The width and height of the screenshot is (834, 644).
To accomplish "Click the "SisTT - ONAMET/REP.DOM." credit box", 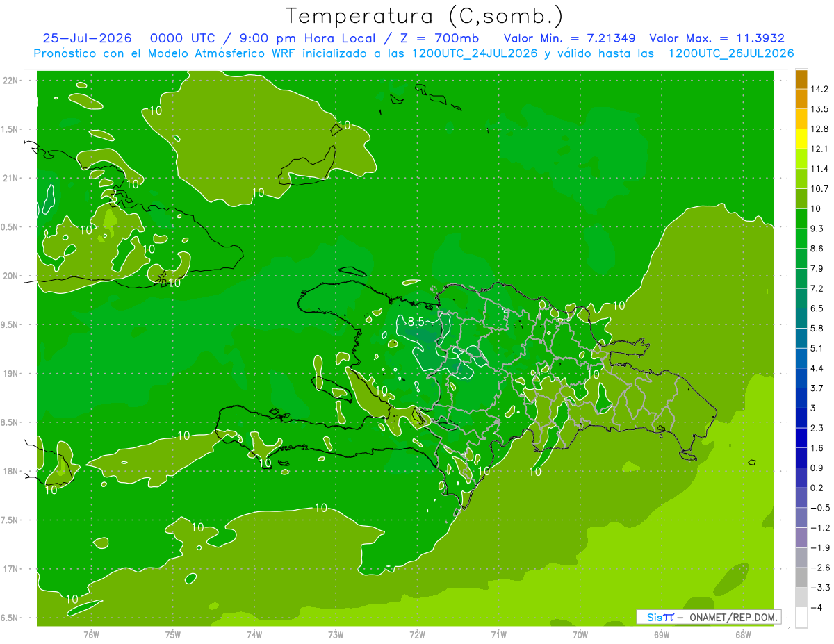I will 708,617.
